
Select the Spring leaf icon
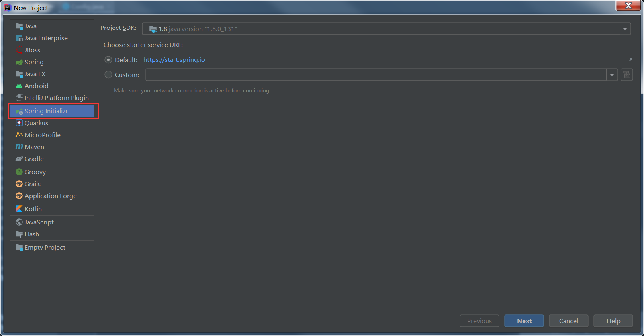pos(19,62)
